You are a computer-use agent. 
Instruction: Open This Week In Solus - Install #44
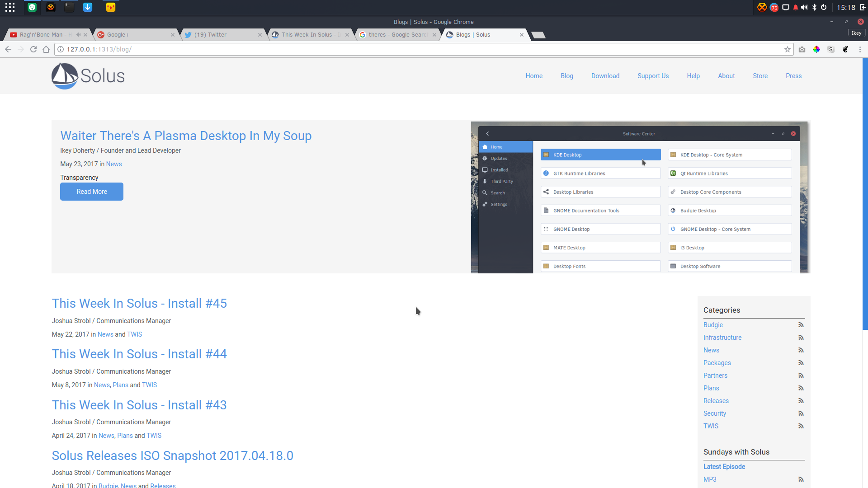[x=139, y=354]
